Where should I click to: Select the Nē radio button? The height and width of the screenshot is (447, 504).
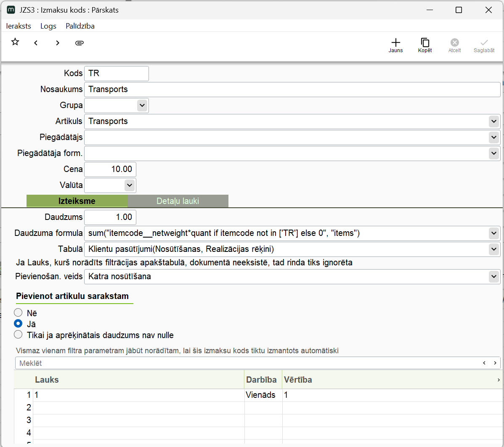pyautogui.click(x=18, y=312)
